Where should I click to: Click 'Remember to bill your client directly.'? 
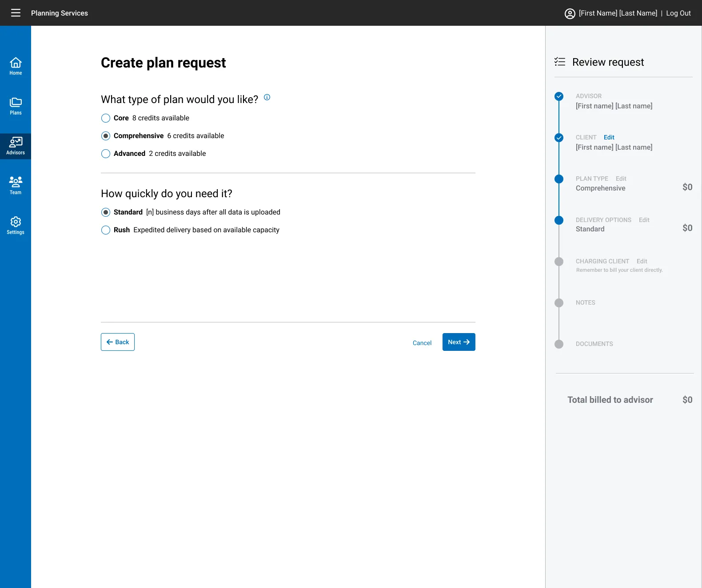(619, 270)
